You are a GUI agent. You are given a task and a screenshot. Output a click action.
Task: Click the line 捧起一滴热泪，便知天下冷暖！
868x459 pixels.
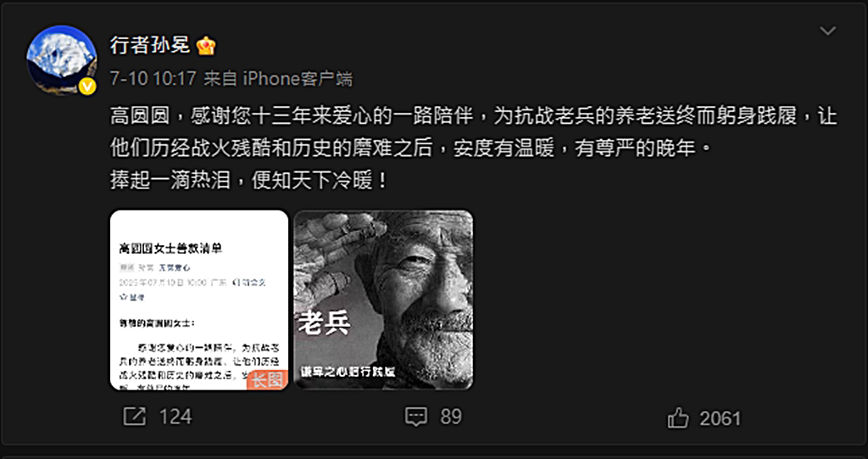tap(249, 182)
